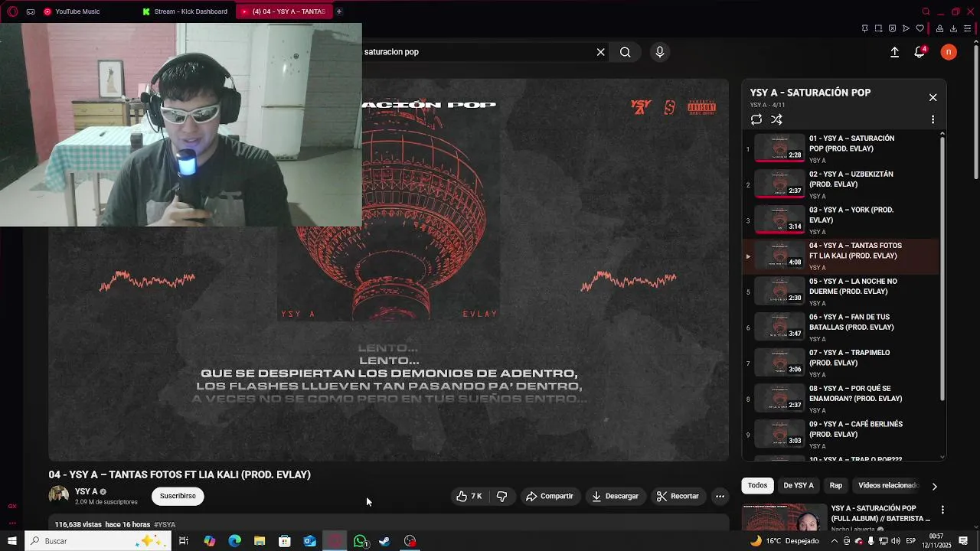Click the Compartir share button
Screen dimensions: 980x551
(x=549, y=496)
